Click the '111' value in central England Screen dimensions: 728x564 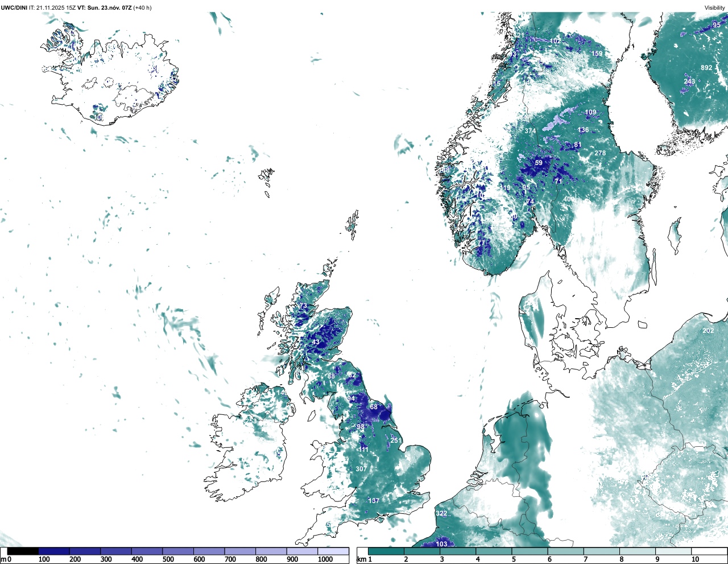[x=363, y=450]
